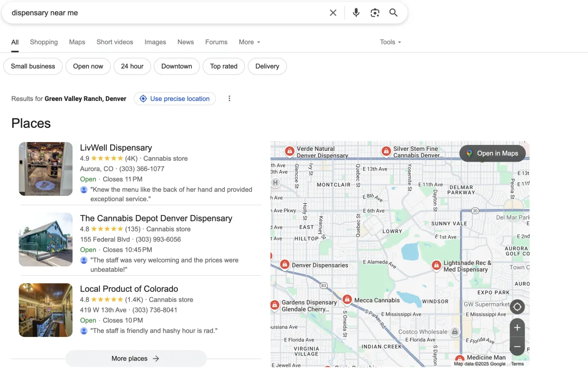Image resolution: width=588 pixels, height=384 pixels.
Task: Click the Open in Maps button
Action: (x=492, y=153)
